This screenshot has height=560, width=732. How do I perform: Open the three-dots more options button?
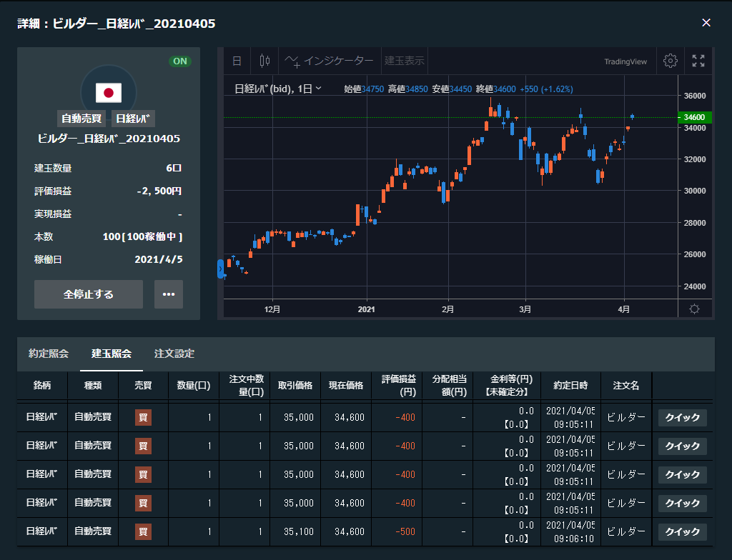169,294
